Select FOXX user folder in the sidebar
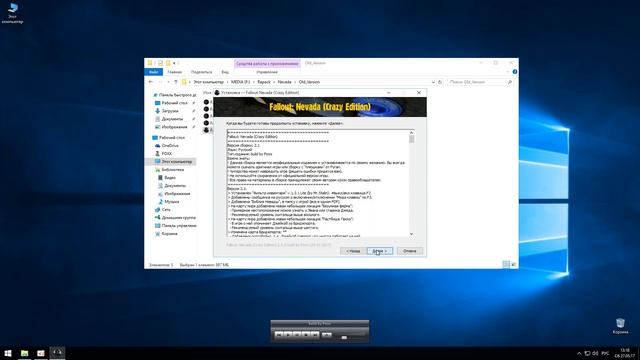640x360 pixels. (164, 153)
